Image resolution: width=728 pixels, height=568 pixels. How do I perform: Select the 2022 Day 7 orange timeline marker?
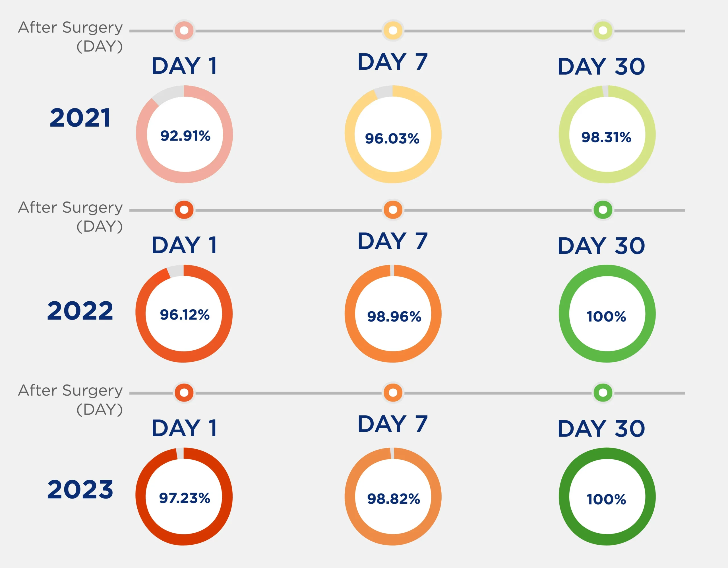[x=393, y=210]
